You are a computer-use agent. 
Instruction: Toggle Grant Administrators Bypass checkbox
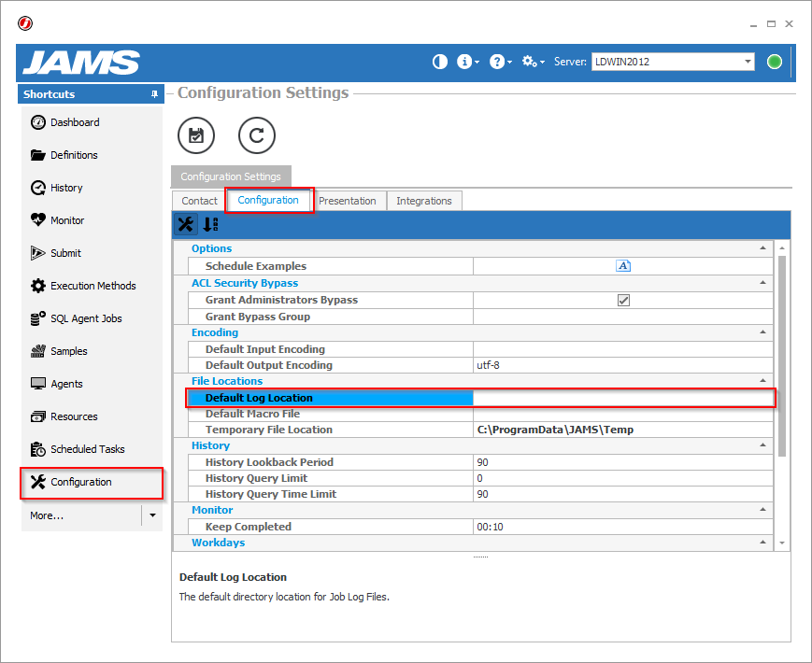pyautogui.click(x=623, y=300)
